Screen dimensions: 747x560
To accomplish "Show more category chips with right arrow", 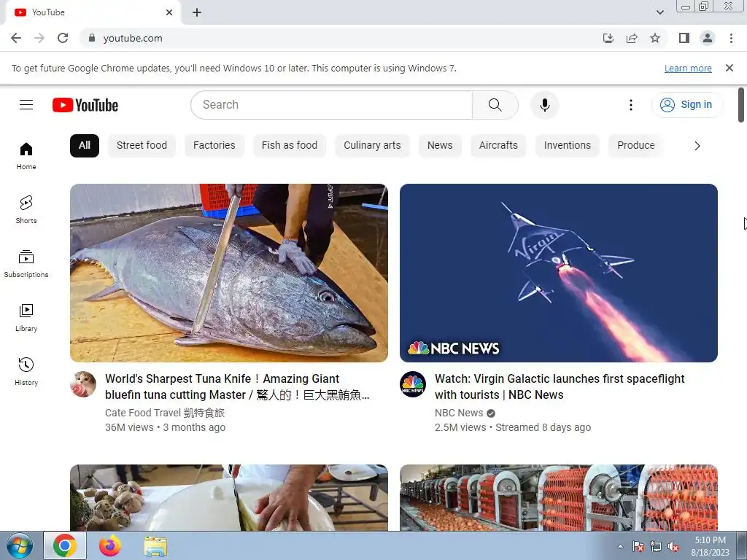I will (697, 146).
